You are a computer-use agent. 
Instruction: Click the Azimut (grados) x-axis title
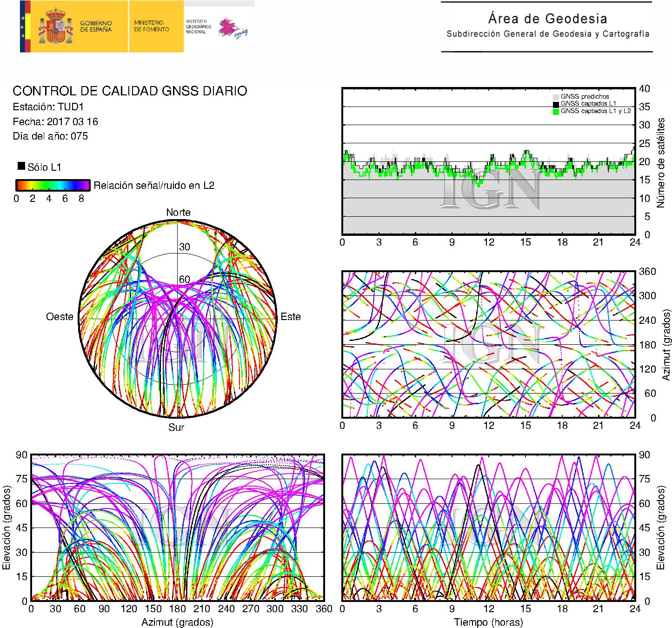click(x=177, y=622)
